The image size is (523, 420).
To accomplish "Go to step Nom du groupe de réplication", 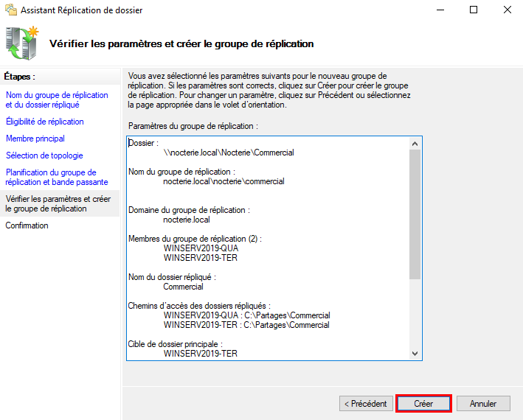I will [57, 99].
